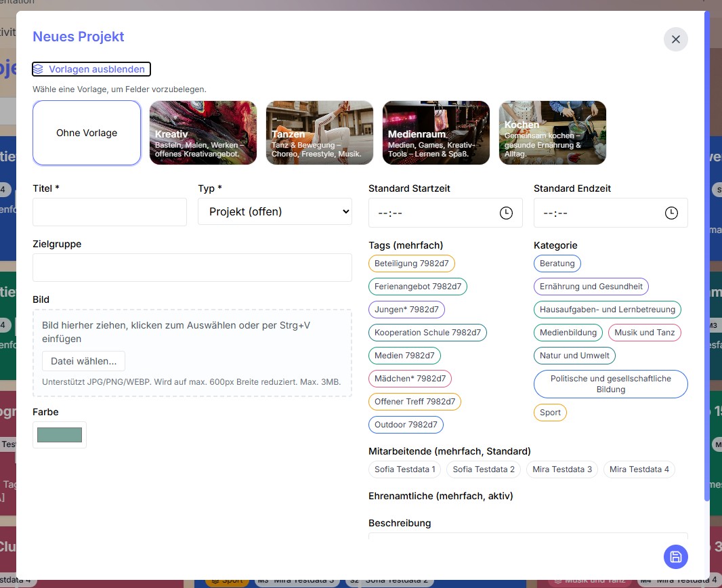Expand the Typ dropdown showing Projekt (offen)
The height and width of the screenshot is (588, 722).
point(275,212)
